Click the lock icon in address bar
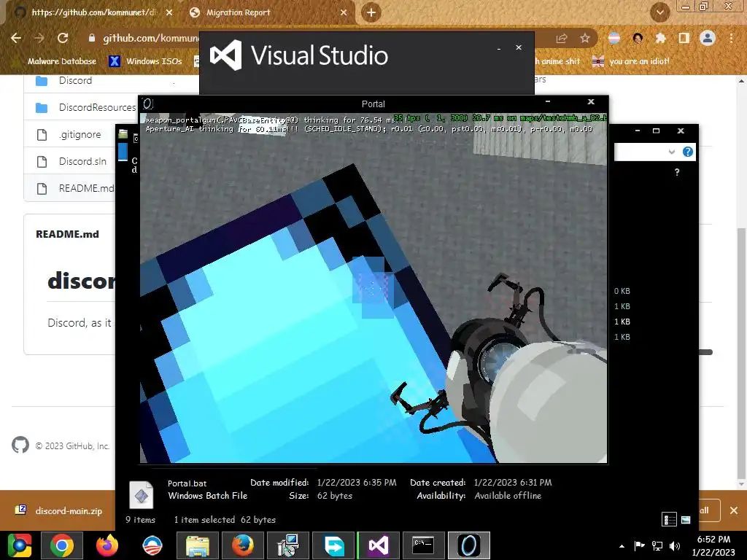This screenshot has width=747, height=560. 92,38
